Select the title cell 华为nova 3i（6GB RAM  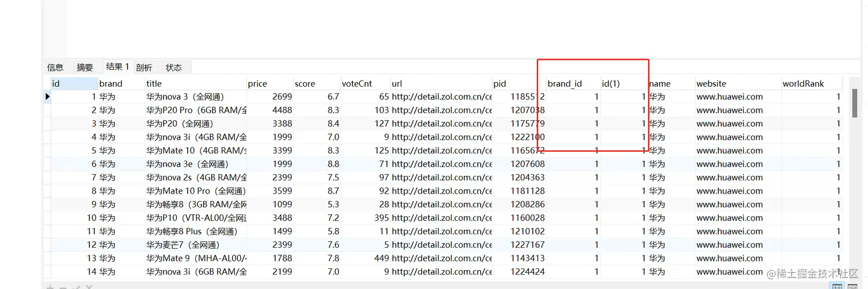tap(196, 272)
